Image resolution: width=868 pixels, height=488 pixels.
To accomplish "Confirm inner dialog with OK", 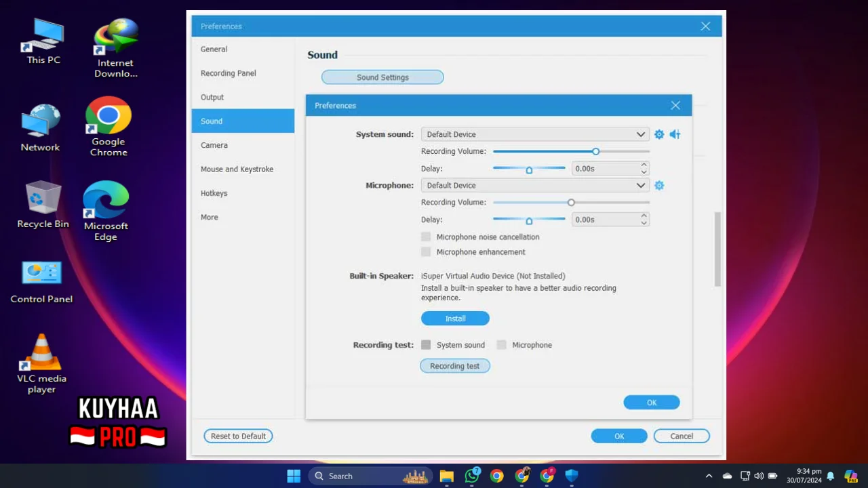I will 652,403.
